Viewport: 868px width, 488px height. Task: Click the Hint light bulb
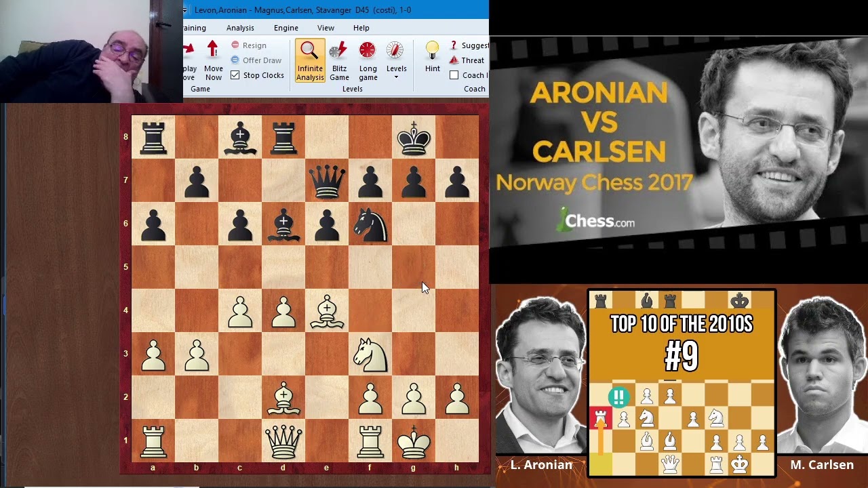pyautogui.click(x=433, y=57)
